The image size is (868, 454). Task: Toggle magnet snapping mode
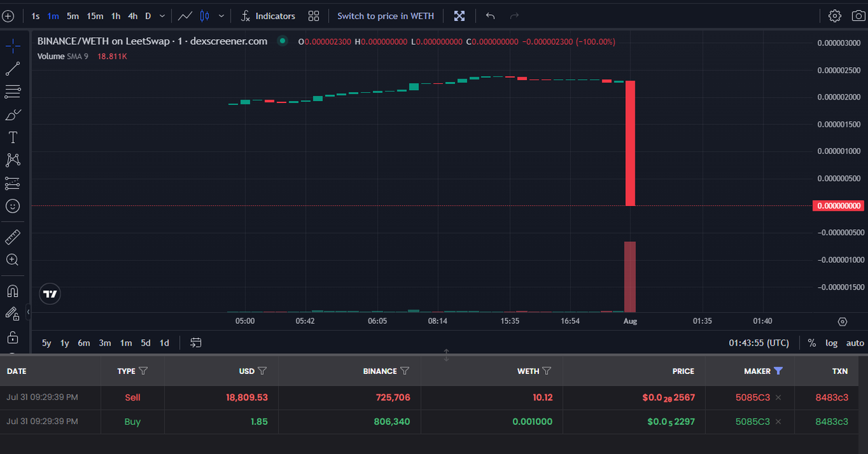coord(12,291)
